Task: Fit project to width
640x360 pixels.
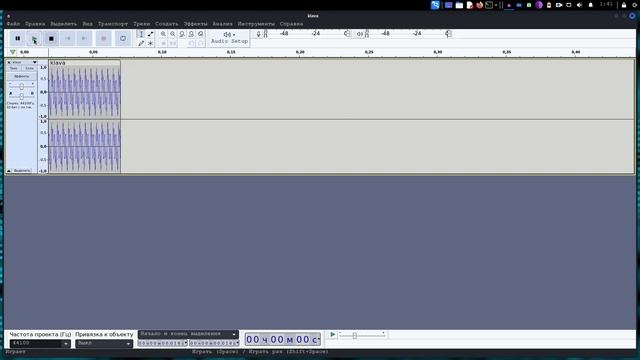Action: click(x=191, y=34)
